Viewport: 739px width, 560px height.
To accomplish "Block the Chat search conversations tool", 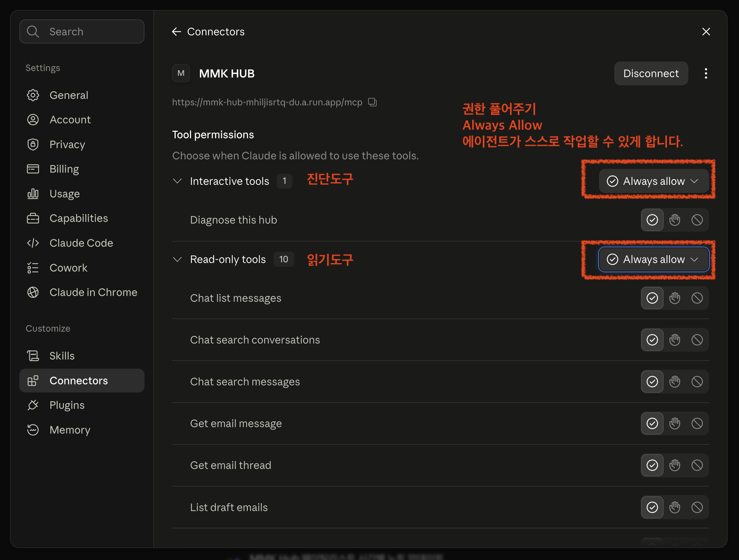I will point(697,340).
